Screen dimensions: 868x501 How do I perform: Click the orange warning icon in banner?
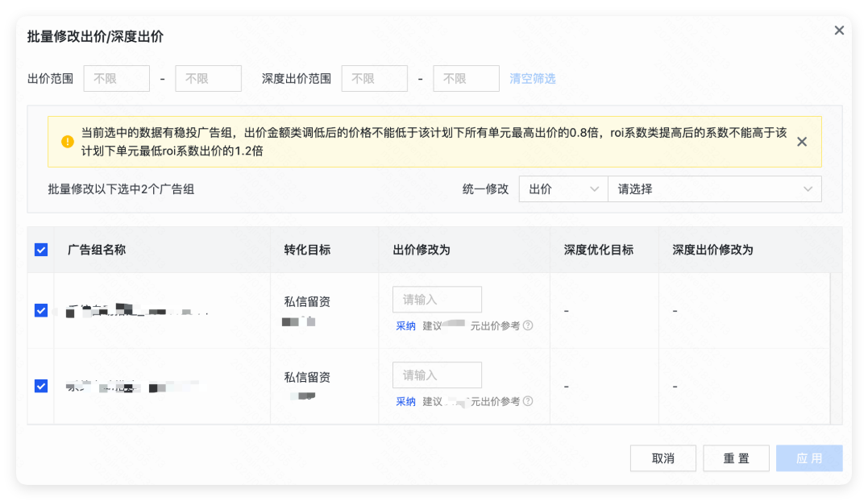[68, 142]
